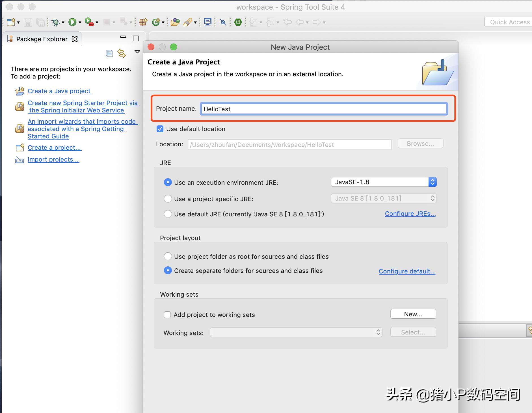Close the Package Explorer tab
Viewport: 532px width, 413px height.
[x=75, y=39]
